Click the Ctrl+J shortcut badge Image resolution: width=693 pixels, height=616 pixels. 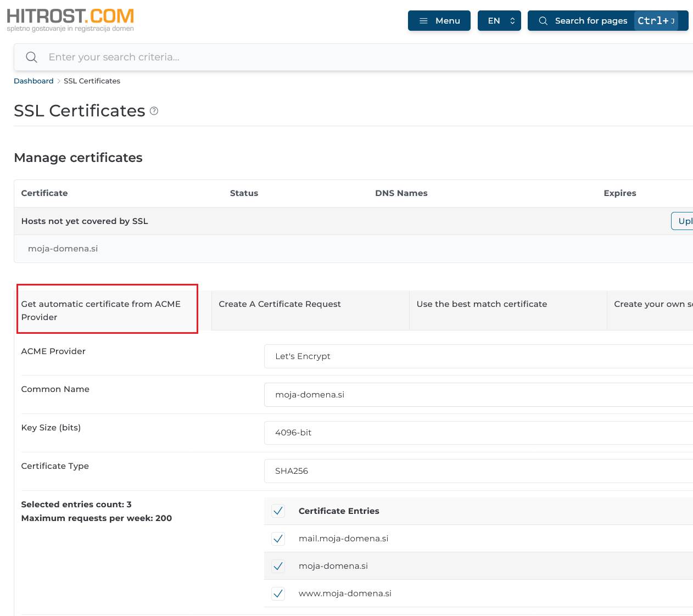[x=656, y=21]
